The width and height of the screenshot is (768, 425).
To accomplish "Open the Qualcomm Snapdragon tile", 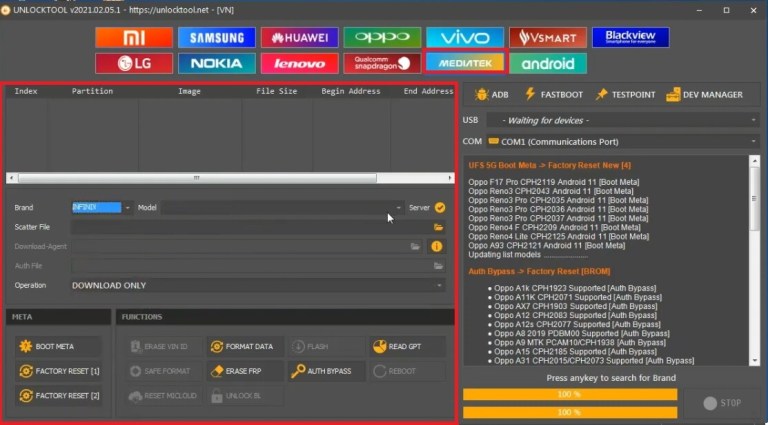I will (382, 64).
